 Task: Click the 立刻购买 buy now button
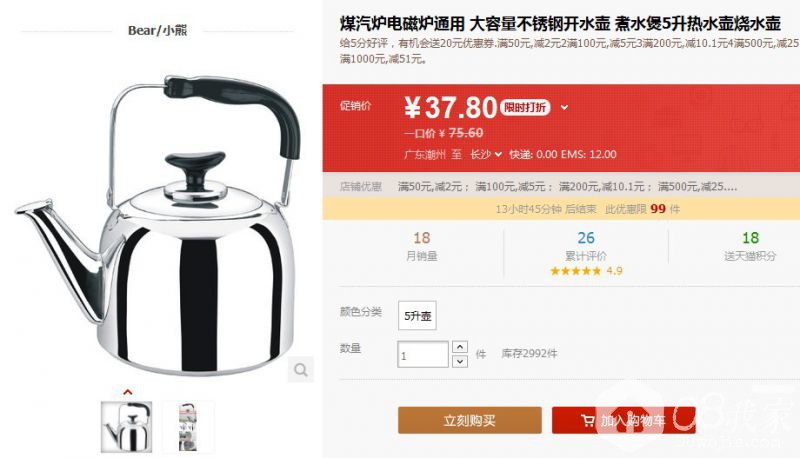point(470,420)
